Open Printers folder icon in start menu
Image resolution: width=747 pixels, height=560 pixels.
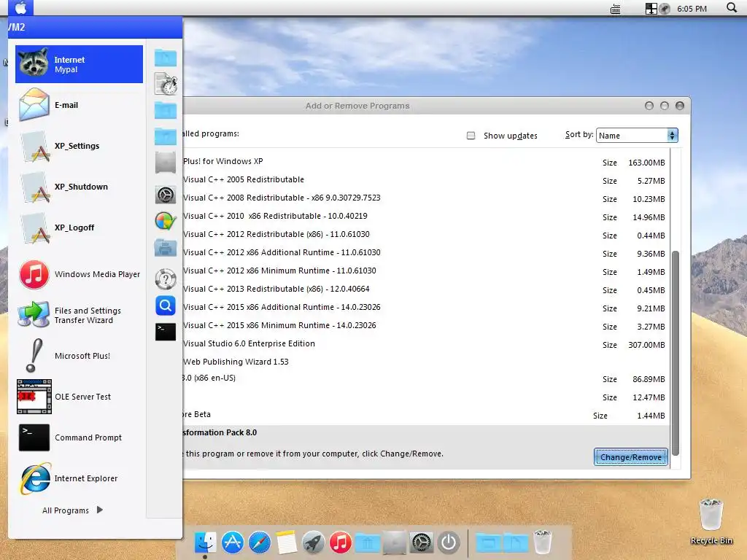(x=166, y=248)
